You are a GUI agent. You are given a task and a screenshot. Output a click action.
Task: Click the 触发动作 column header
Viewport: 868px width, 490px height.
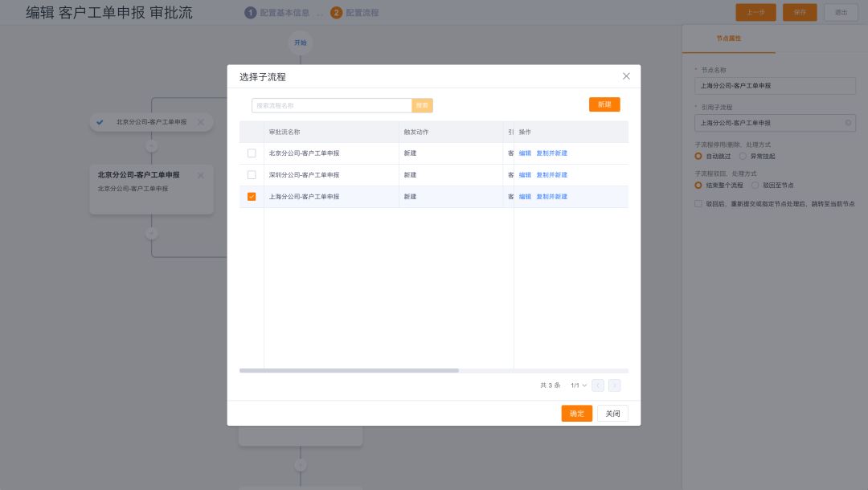451,133
